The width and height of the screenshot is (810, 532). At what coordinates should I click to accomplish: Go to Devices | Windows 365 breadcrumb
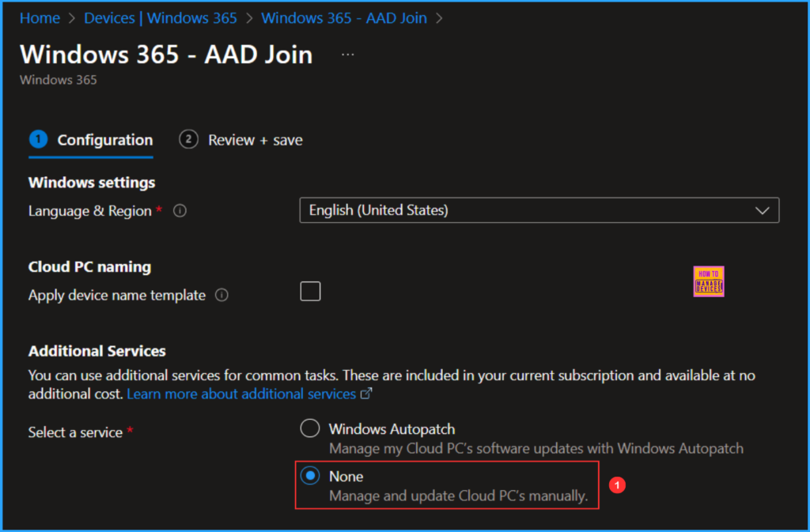pos(160,18)
